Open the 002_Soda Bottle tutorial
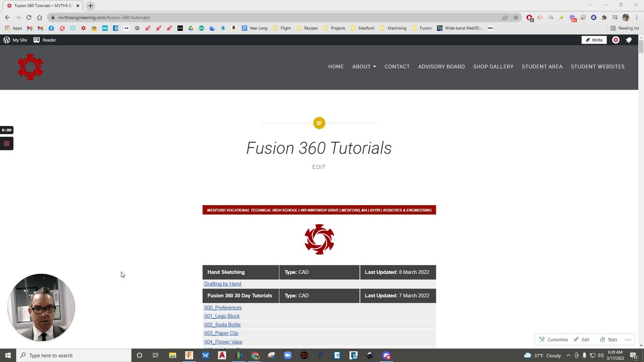This screenshot has height=362, width=644. [x=222, y=325]
